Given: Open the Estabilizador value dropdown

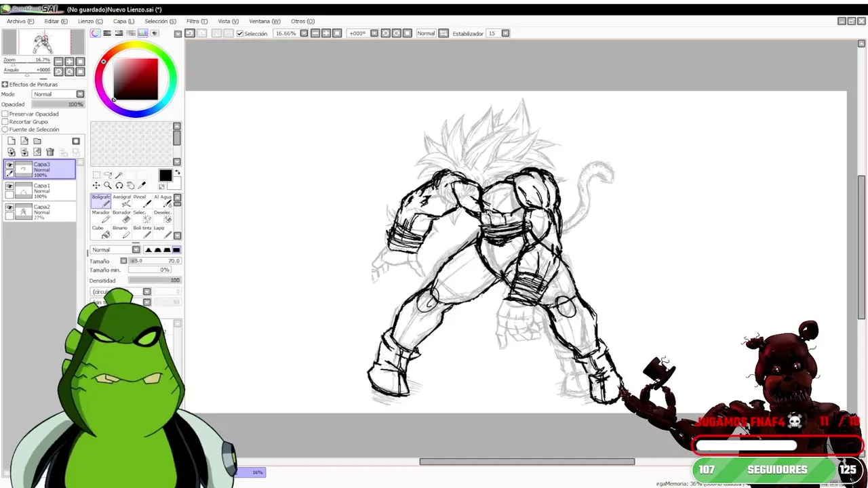Looking at the screenshot, I should click(505, 33).
